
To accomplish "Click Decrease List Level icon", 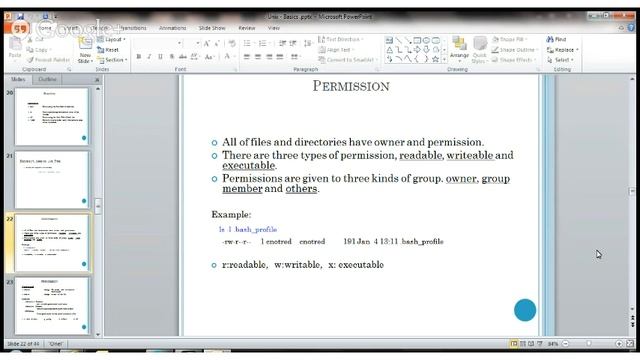I will pyautogui.click(x=282, y=43).
